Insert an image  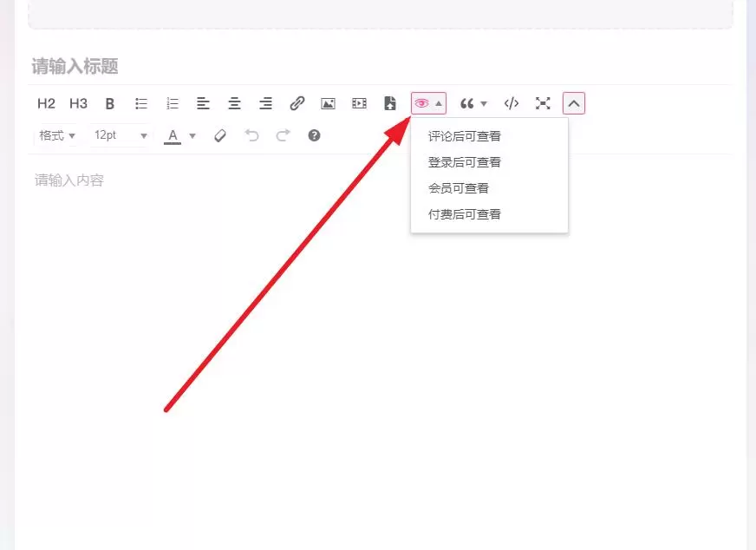[328, 103]
